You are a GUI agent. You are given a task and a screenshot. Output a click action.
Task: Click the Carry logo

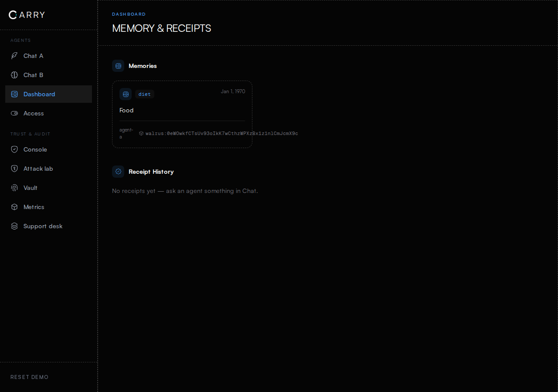tap(27, 15)
